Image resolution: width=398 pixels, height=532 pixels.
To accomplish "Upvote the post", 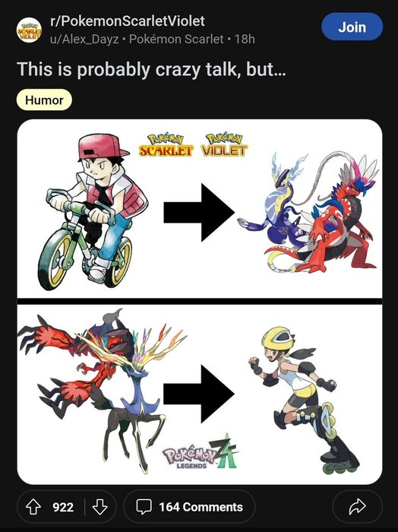I will click(33, 507).
